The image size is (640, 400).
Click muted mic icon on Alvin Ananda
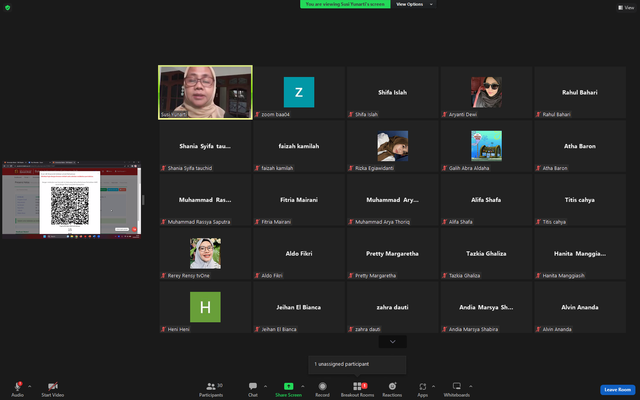tap(538, 329)
